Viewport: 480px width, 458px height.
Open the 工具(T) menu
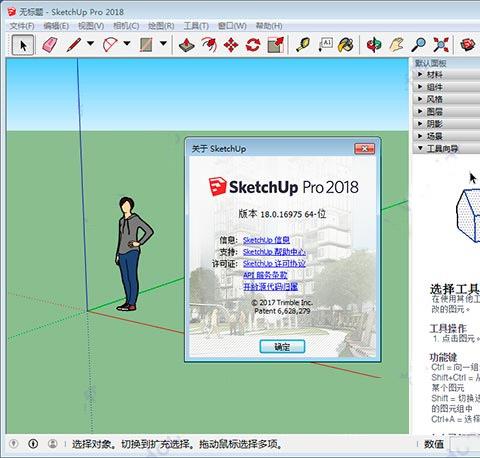[x=196, y=26]
